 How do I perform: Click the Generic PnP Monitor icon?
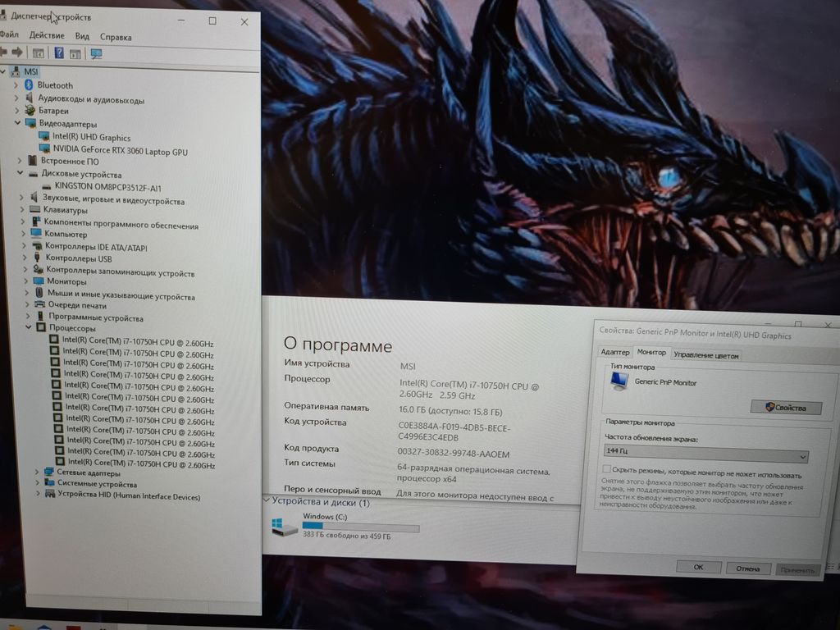click(619, 381)
